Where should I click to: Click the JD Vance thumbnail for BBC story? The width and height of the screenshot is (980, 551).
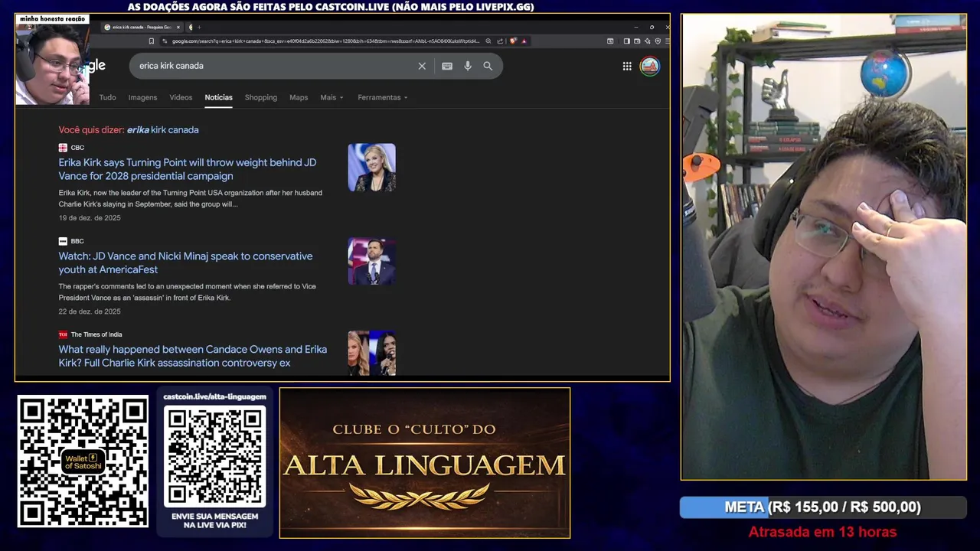pyautogui.click(x=371, y=261)
